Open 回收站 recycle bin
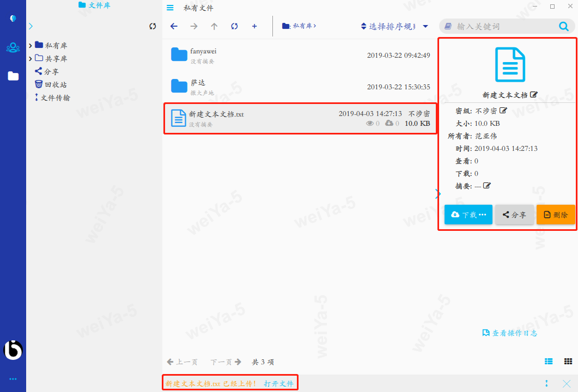The image size is (578, 392). pyautogui.click(x=51, y=84)
